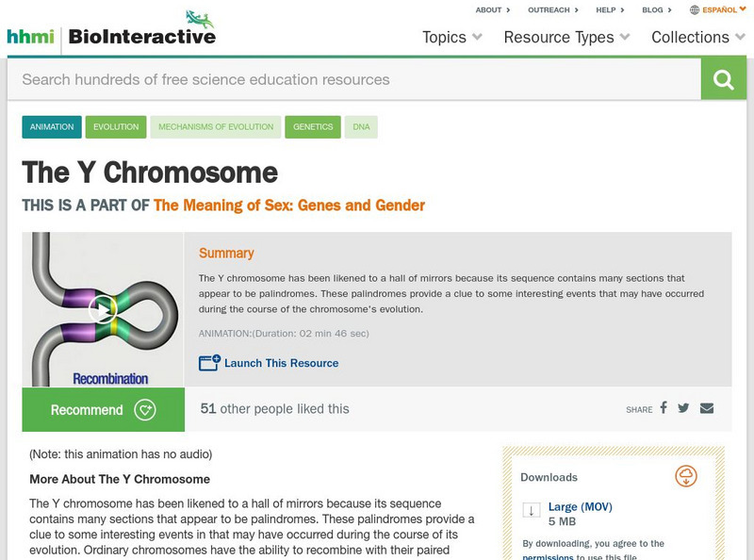Open the About menu item
754x560 pixels.
pos(493,10)
